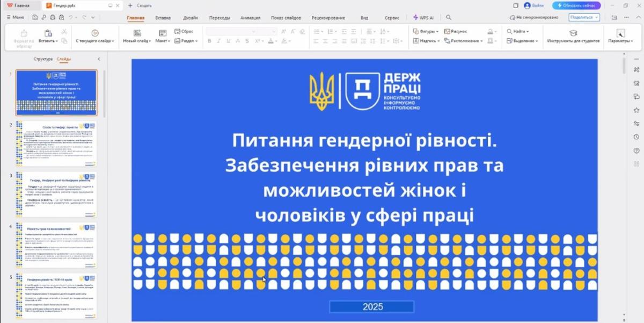This screenshot has width=644, height=323.
Task: Click the Print icon in quick access toolbar
Action: point(52,17)
